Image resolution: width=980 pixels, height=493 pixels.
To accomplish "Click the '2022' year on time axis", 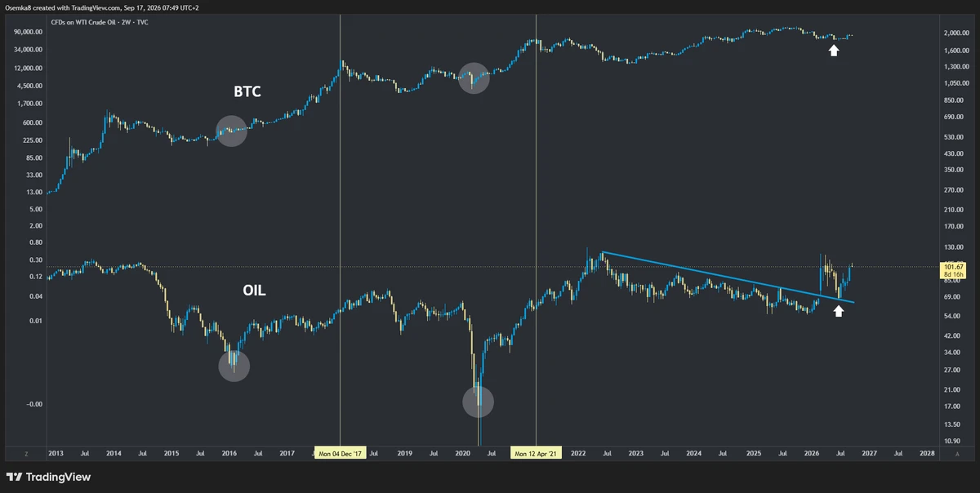I will coord(577,452).
